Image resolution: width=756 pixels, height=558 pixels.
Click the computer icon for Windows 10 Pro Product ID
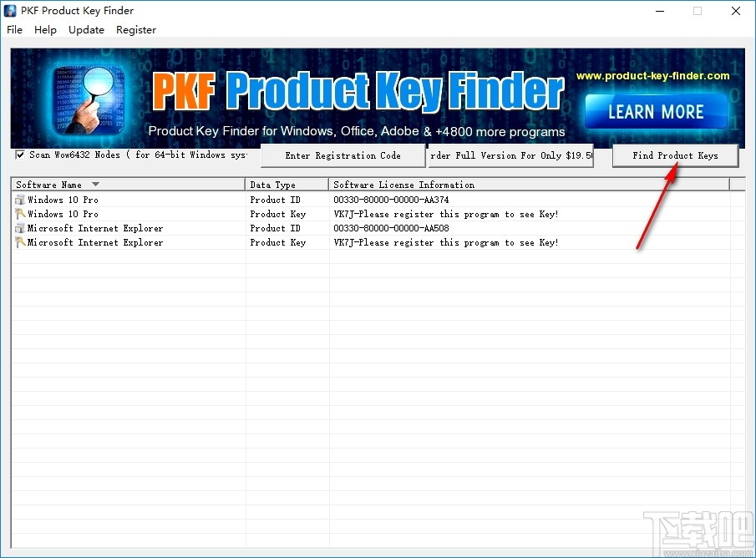point(18,200)
